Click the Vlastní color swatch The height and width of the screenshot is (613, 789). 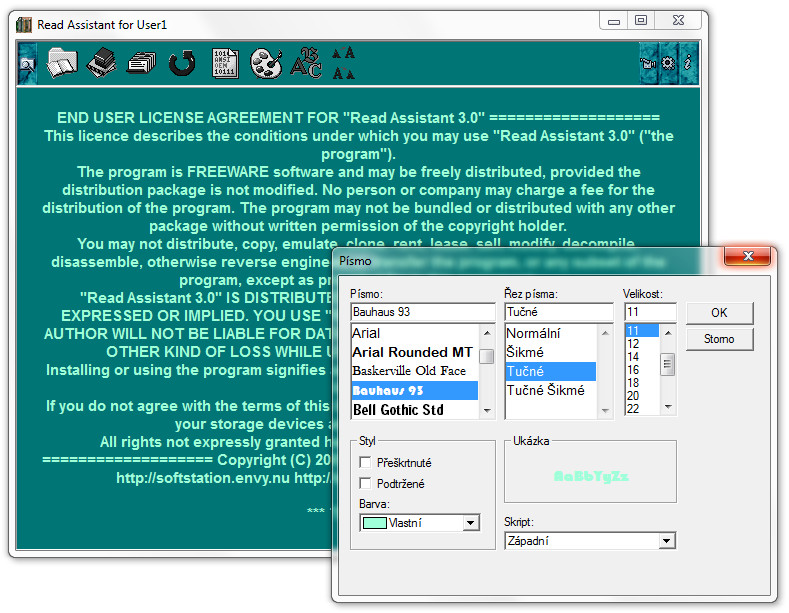click(x=375, y=523)
